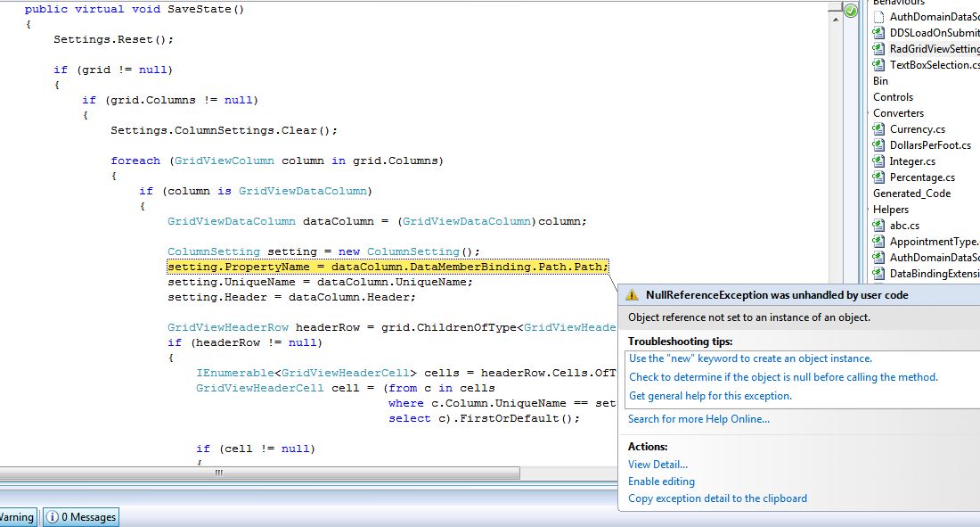Click the Enable editing action
Viewport: 980px width, 527px height.
661,482
